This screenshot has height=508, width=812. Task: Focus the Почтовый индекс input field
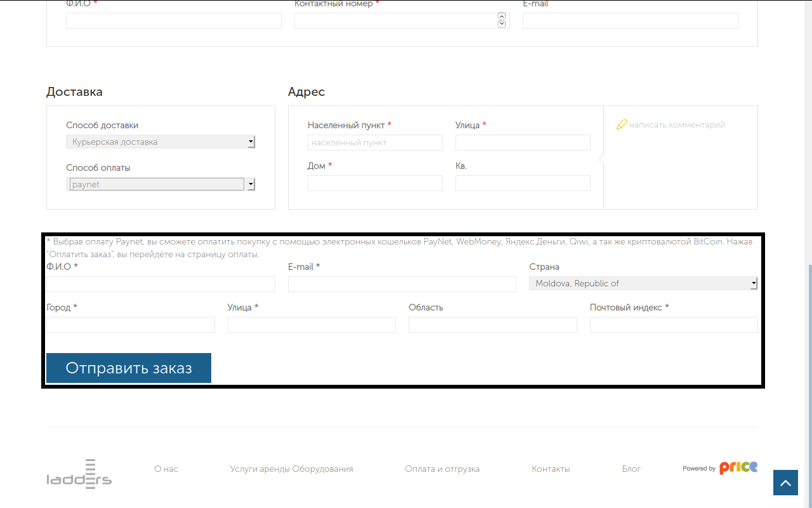tap(674, 324)
